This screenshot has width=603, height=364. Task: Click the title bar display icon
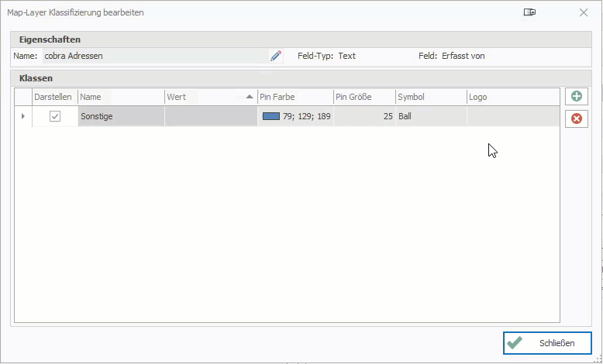coord(529,12)
